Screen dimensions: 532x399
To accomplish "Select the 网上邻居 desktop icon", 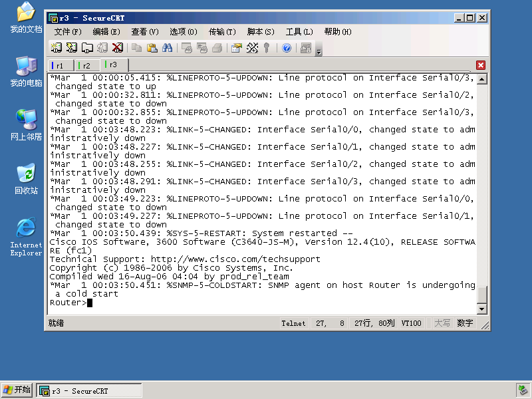I will coord(26,125).
